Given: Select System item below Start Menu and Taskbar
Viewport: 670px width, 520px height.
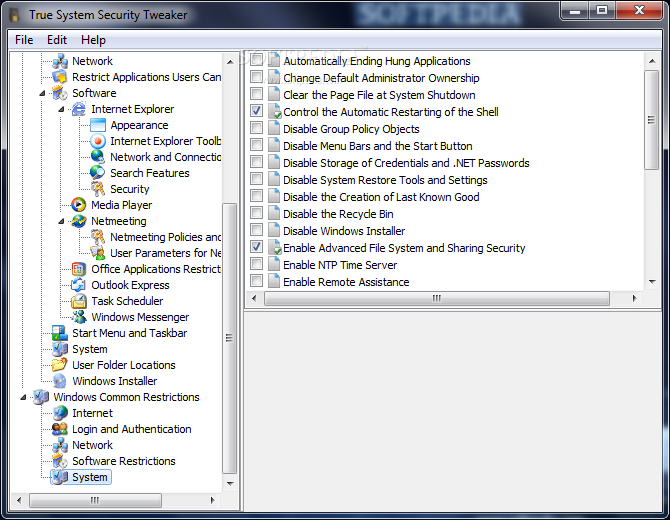Looking at the screenshot, I should pos(90,350).
